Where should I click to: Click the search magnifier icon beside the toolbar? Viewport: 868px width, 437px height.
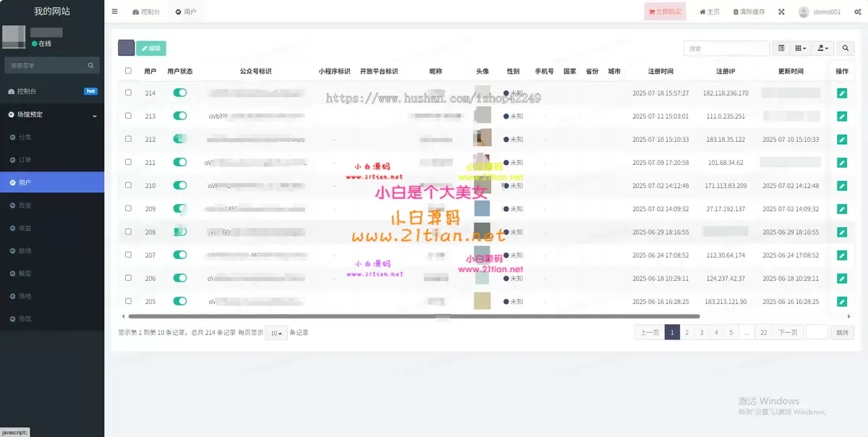tap(845, 48)
